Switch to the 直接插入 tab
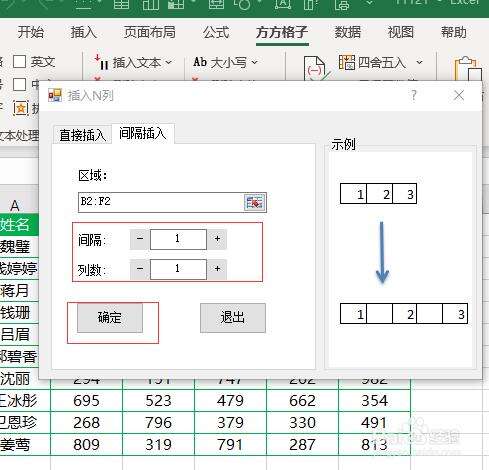Image resolution: width=489 pixels, height=470 pixels. point(82,135)
